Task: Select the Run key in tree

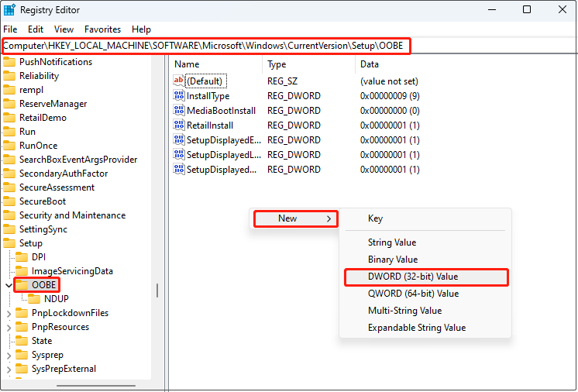Action: [x=27, y=132]
